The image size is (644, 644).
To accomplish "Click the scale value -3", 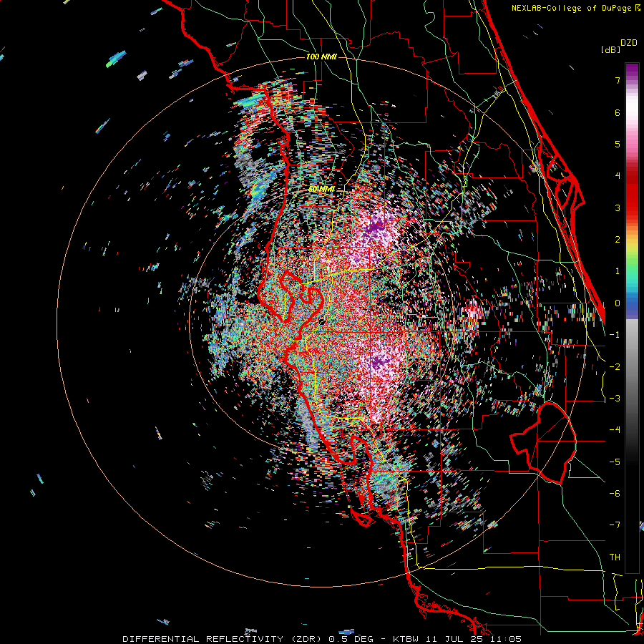I will (615, 399).
